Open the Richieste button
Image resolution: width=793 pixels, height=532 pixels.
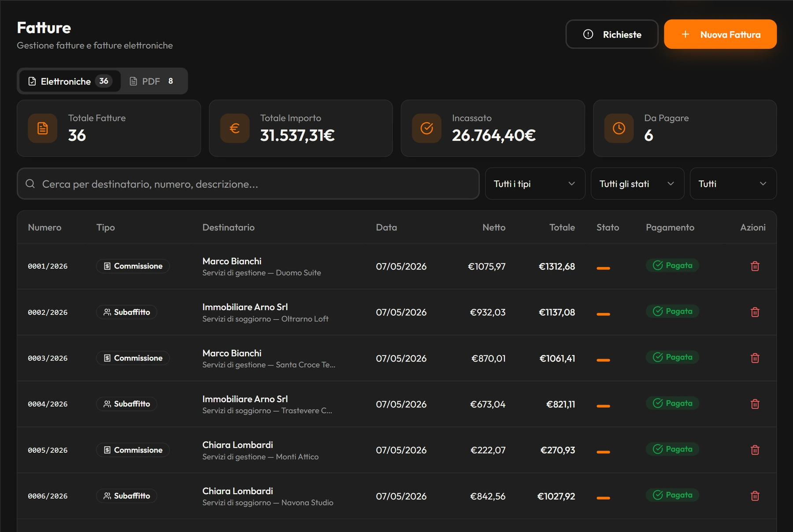[612, 34]
